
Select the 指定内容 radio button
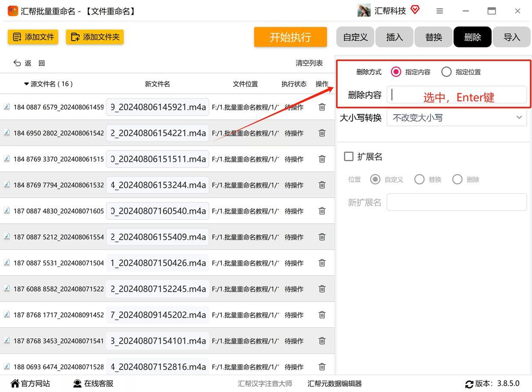396,72
